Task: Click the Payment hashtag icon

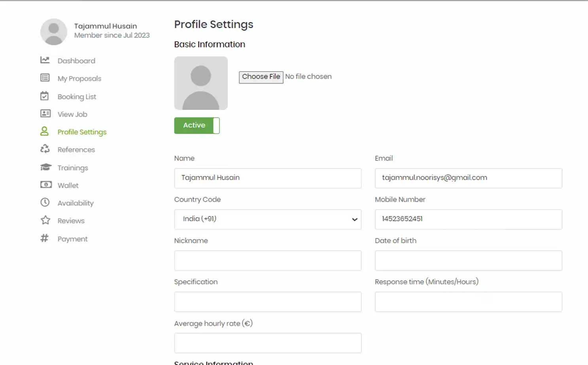Action: coord(44,238)
